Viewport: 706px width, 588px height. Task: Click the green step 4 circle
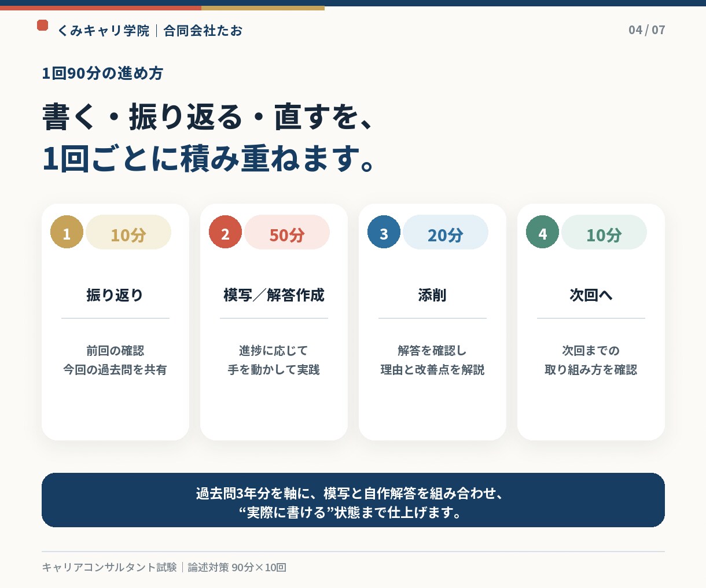tap(542, 232)
